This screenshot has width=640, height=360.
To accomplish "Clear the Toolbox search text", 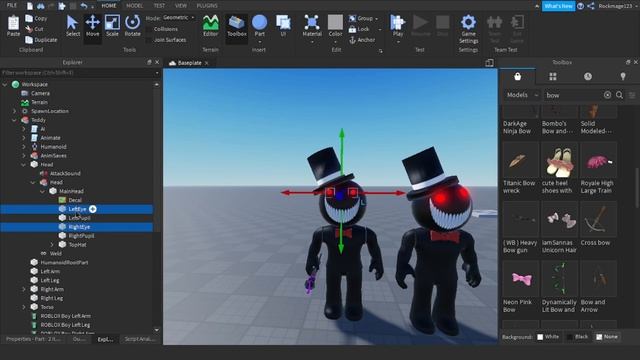I will click(607, 95).
